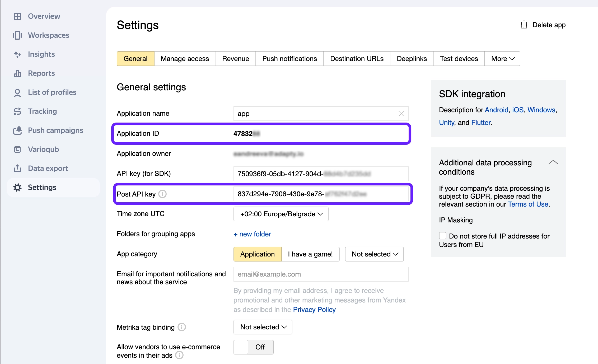Open Push campaigns using its megaphone icon
Viewport: 598px width, 364px height.
pyautogui.click(x=17, y=130)
